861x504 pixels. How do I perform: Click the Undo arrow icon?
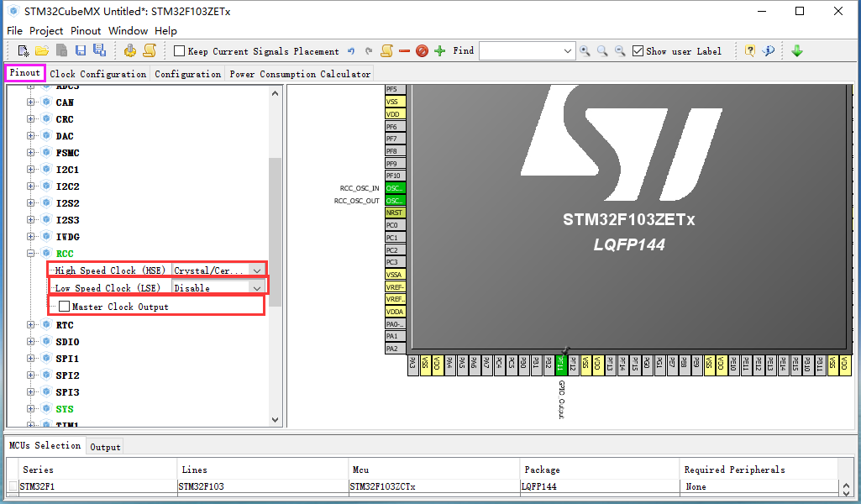pyautogui.click(x=351, y=51)
